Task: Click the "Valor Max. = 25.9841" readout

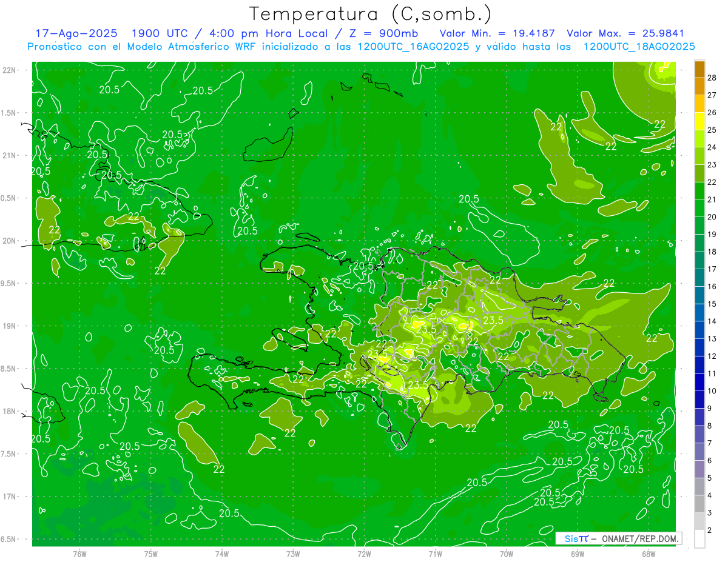Action: click(x=625, y=33)
